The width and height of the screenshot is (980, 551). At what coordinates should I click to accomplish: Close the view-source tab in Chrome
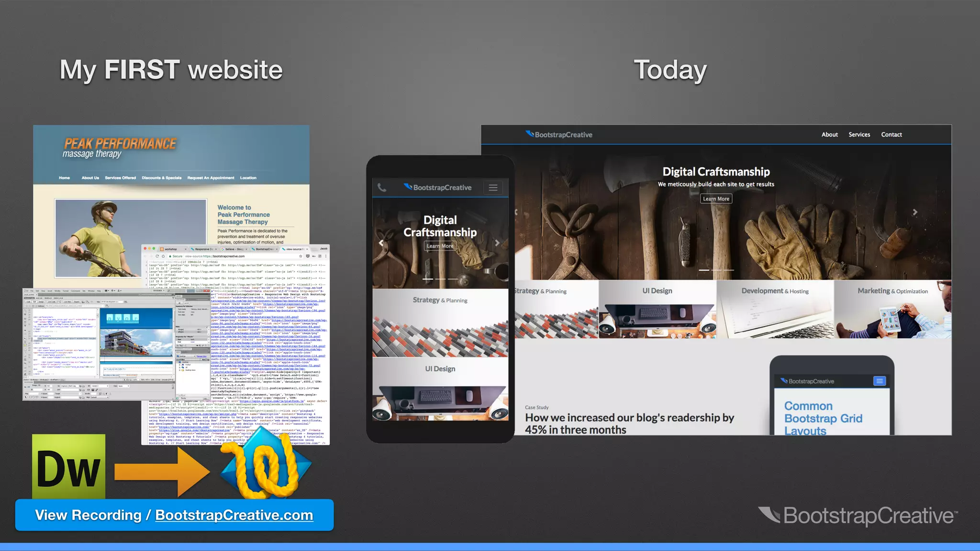pos(307,249)
